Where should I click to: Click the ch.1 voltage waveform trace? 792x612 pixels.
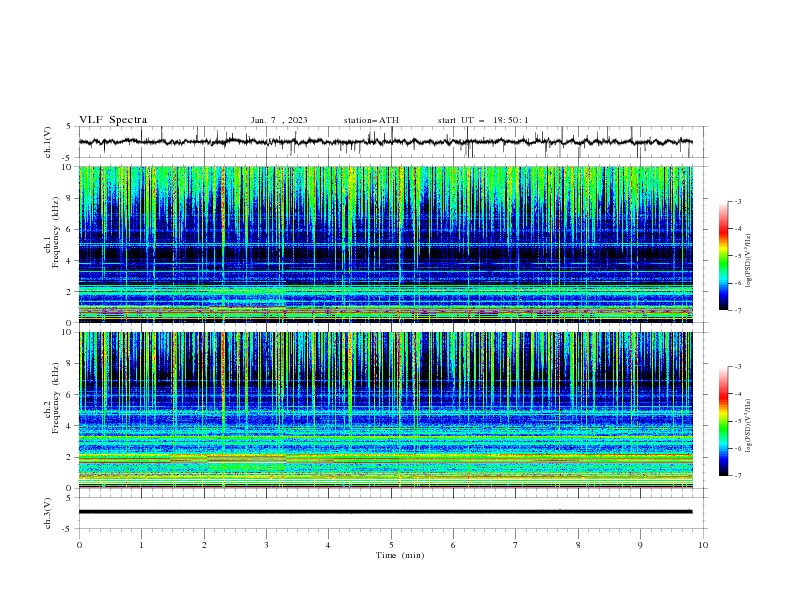385,142
